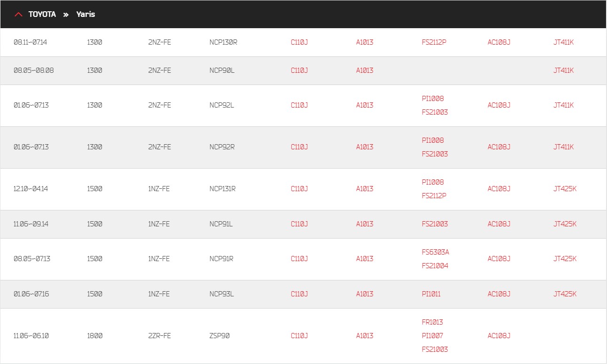The image size is (607, 364).
Task: Click the TOYOTA Yaris header title
Action: [x=62, y=15]
